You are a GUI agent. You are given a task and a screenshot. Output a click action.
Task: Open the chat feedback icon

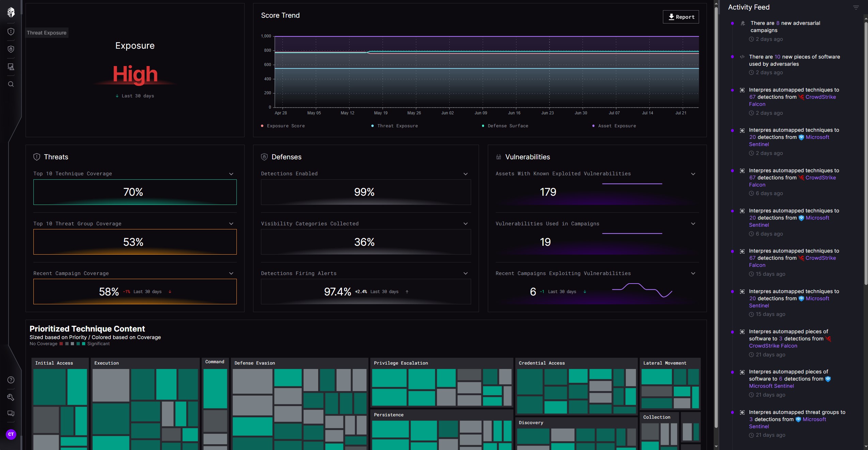[x=11, y=414]
